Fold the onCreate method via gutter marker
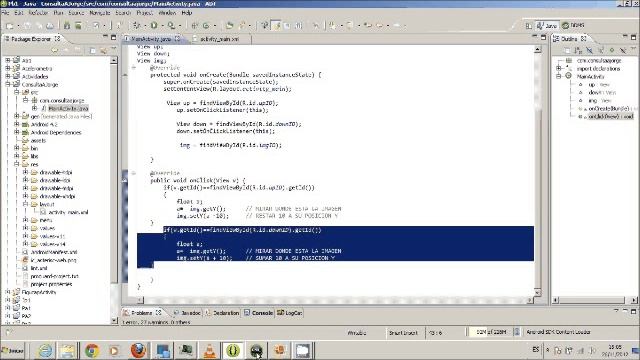 click(x=133, y=68)
